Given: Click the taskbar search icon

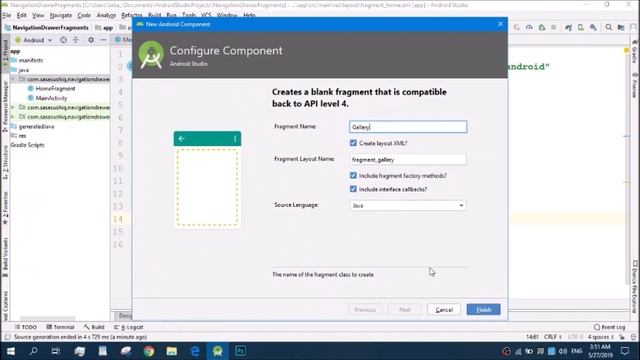Looking at the screenshot, I should pyautogui.click(x=33, y=351).
